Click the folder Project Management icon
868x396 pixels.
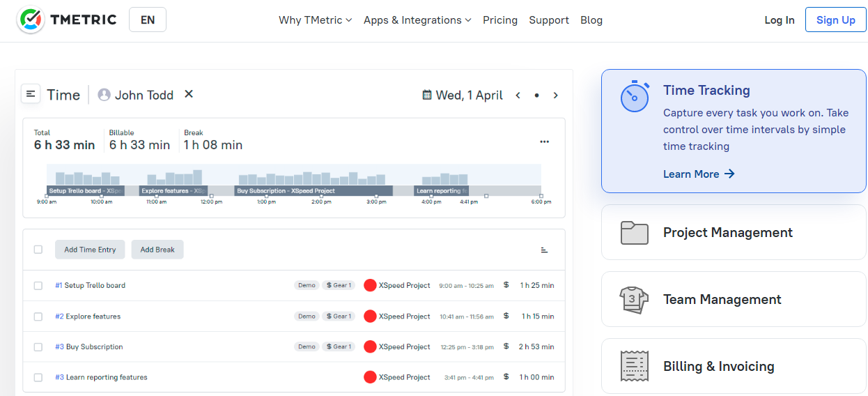pos(634,233)
